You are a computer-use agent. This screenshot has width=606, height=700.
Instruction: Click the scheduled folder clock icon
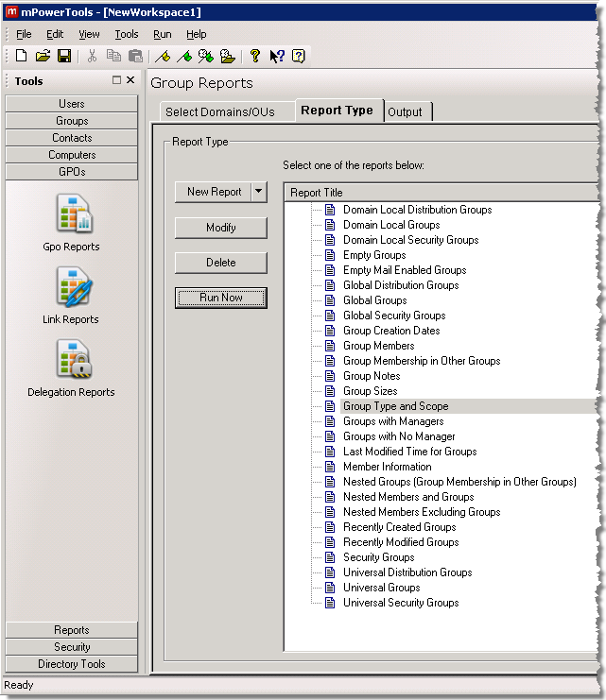point(228,57)
